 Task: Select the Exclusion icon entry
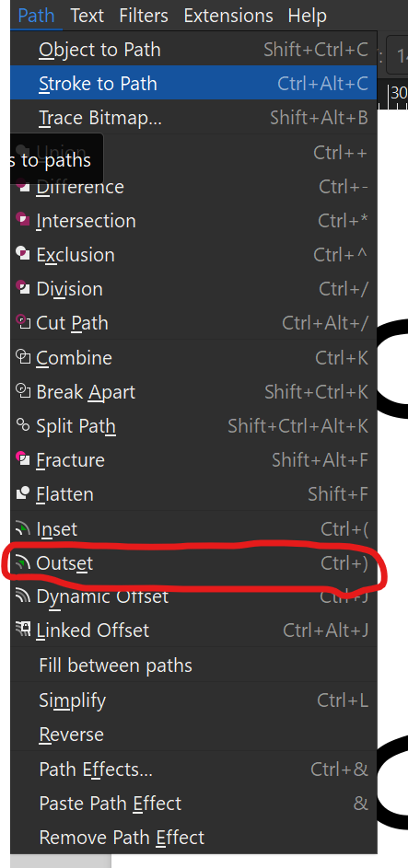[23, 254]
